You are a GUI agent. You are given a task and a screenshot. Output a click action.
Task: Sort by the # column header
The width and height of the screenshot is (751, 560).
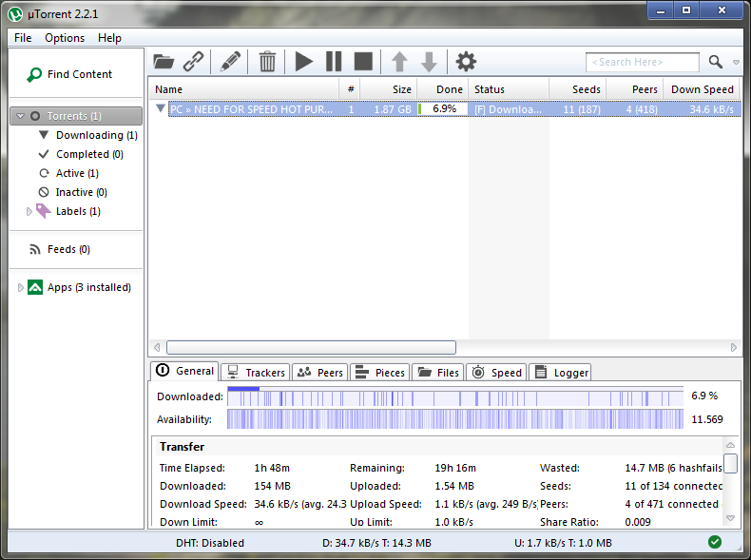(350, 89)
